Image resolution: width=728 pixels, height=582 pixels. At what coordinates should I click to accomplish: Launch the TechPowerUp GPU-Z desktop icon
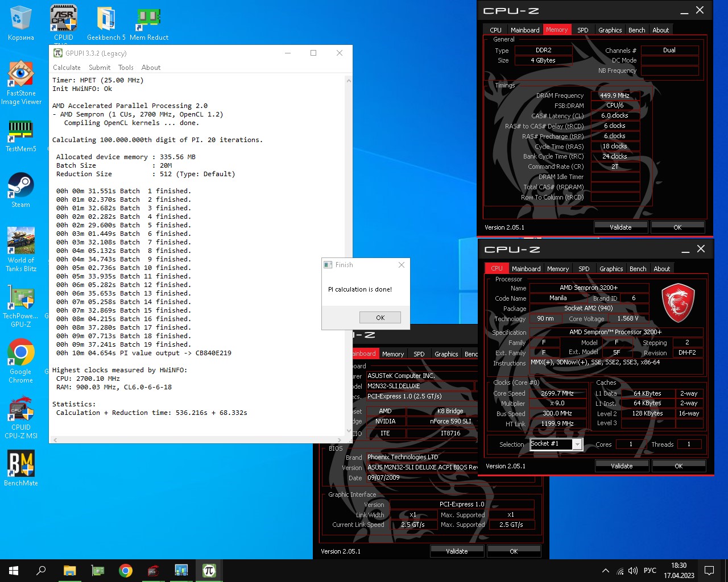click(21, 306)
